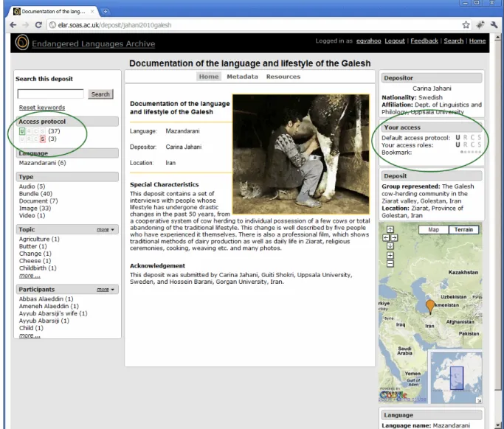
Task: Select the Change (1) topic
Action: (35, 254)
